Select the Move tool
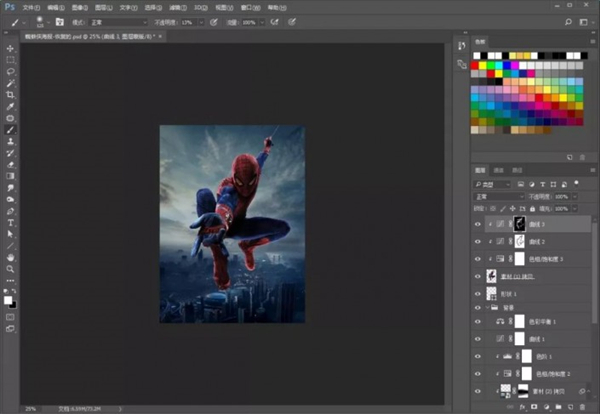This screenshot has height=414, width=600. coord(11,48)
